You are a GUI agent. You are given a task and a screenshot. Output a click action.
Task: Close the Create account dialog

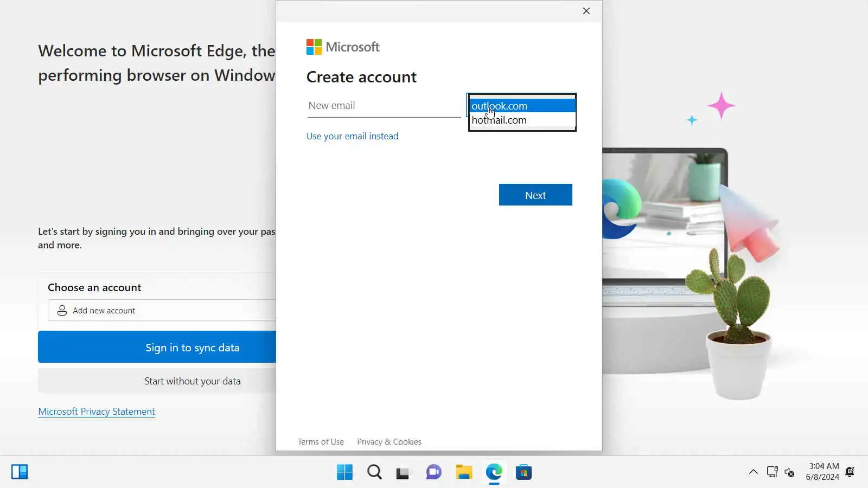586,11
